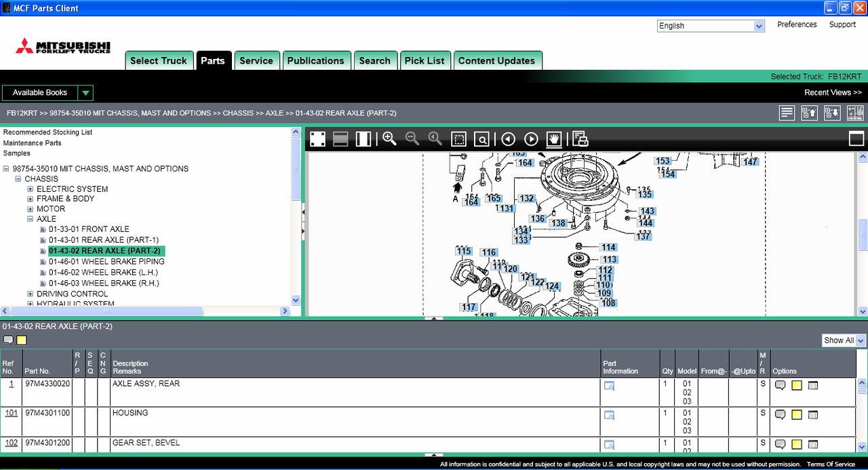Viewport: 868px width, 470px height.
Task: Add comment to GEAR SET, BEVEL row
Action: (781, 444)
